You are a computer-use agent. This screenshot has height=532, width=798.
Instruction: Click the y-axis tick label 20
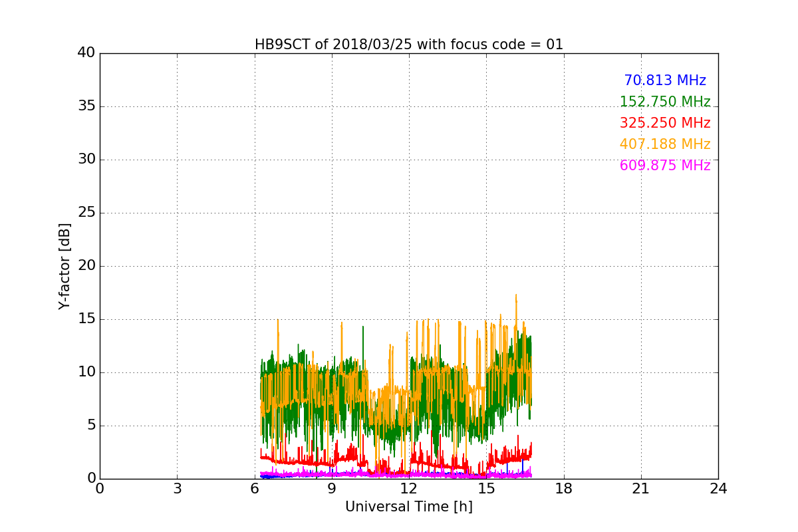click(86, 266)
